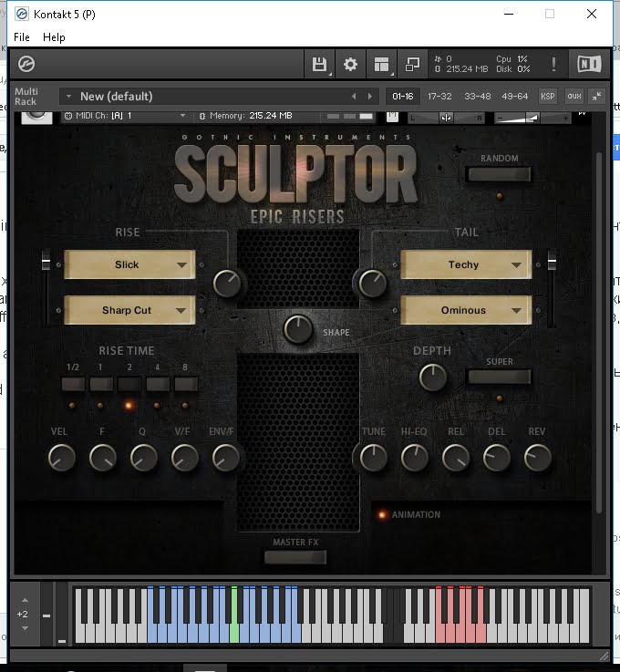Set rise time to 8
The height and width of the screenshot is (672, 620).
[185, 384]
